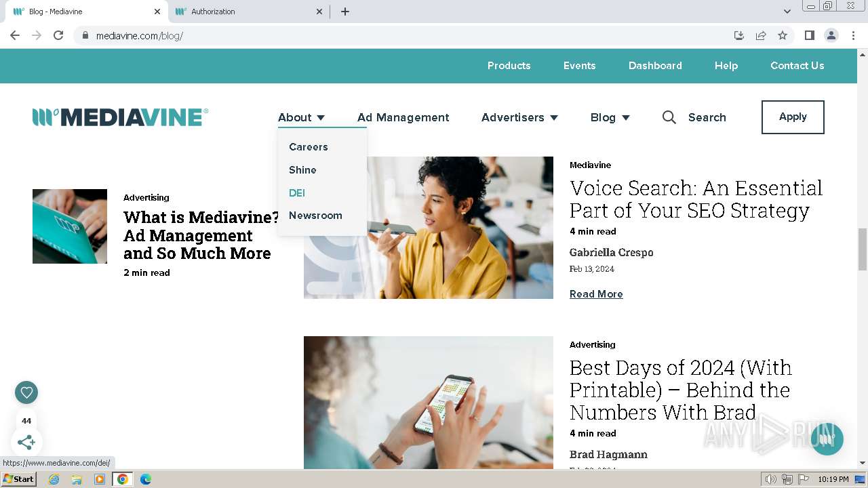868x488 pixels.
Task: Click the Search label
Action: (x=707, y=117)
